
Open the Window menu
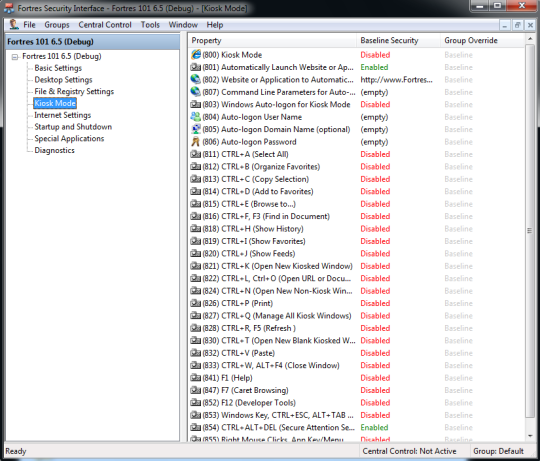[183, 25]
